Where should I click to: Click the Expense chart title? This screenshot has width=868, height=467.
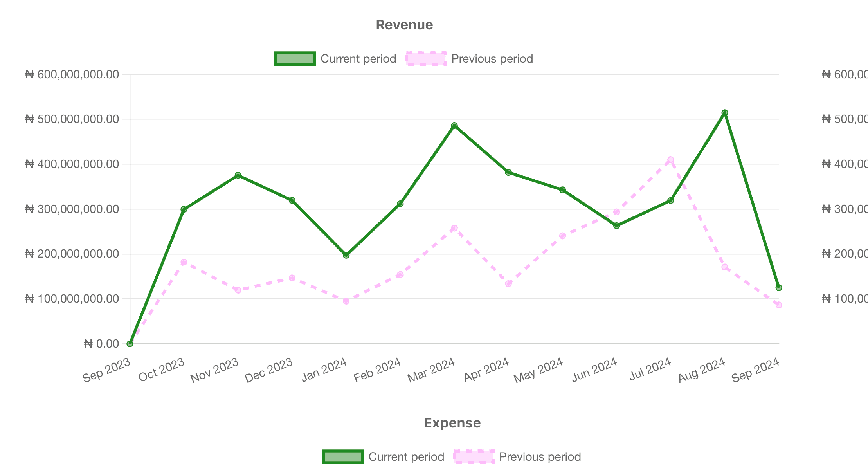[x=452, y=423]
